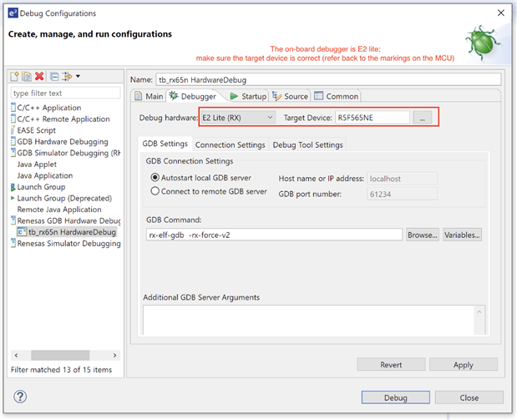Open the Debug hardware dropdown
This screenshot has width=517, height=420.
[x=237, y=118]
